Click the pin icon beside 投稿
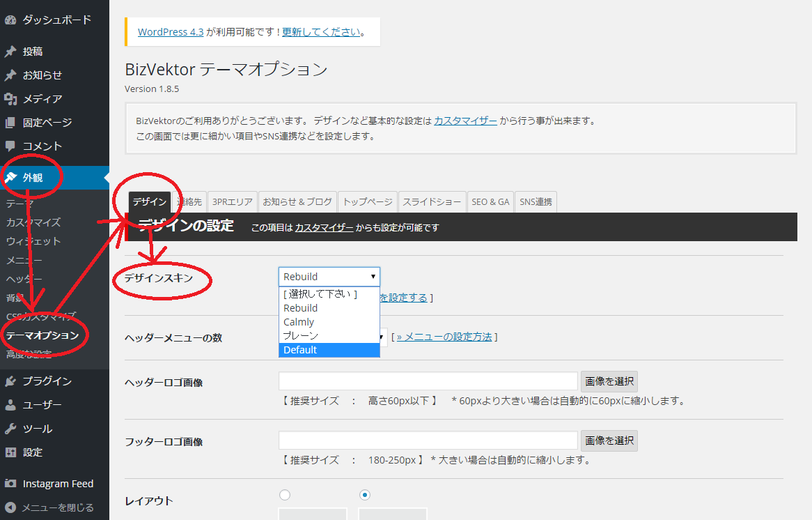Screen dimensions: 812x520 point(10,52)
